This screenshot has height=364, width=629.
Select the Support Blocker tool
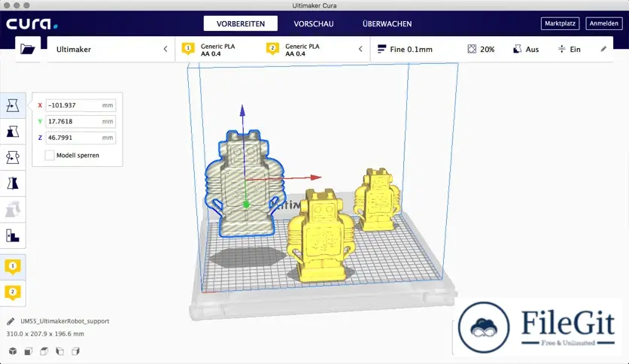[13, 235]
